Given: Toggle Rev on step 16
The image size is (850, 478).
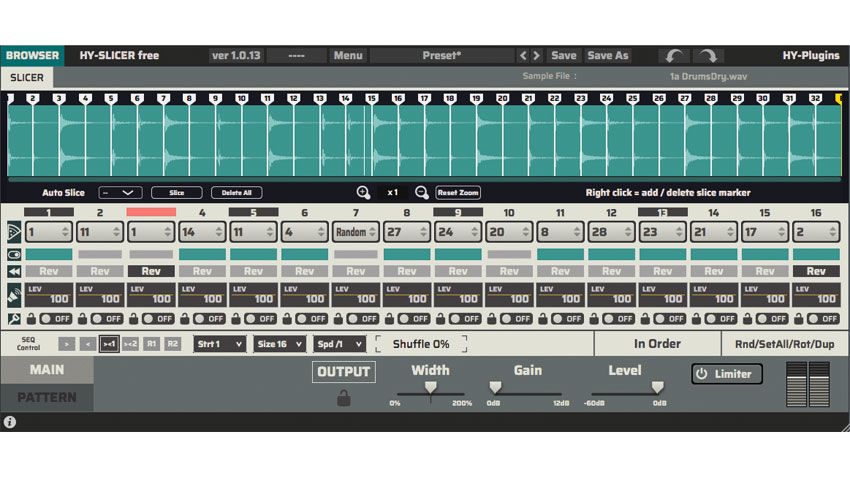Looking at the screenshot, I should (x=816, y=271).
